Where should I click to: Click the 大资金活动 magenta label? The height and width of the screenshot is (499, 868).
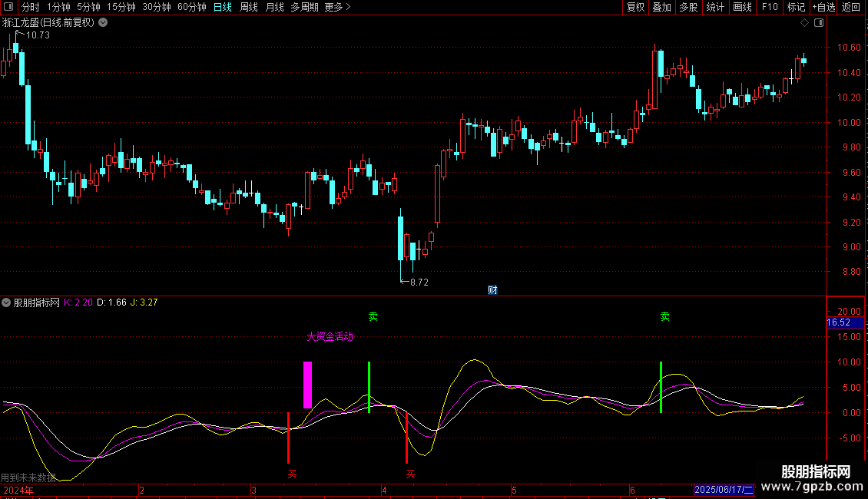(330, 336)
